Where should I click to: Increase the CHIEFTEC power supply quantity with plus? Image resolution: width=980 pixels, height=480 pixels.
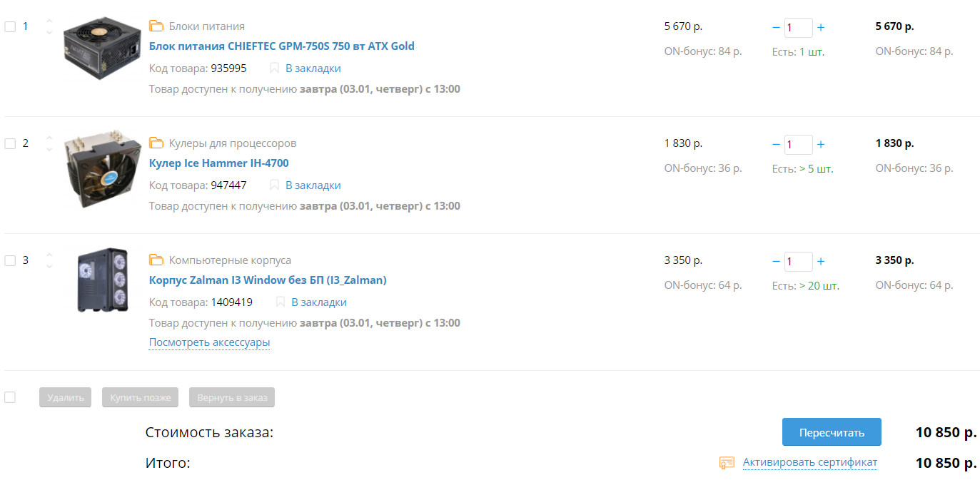click(821, 28)
